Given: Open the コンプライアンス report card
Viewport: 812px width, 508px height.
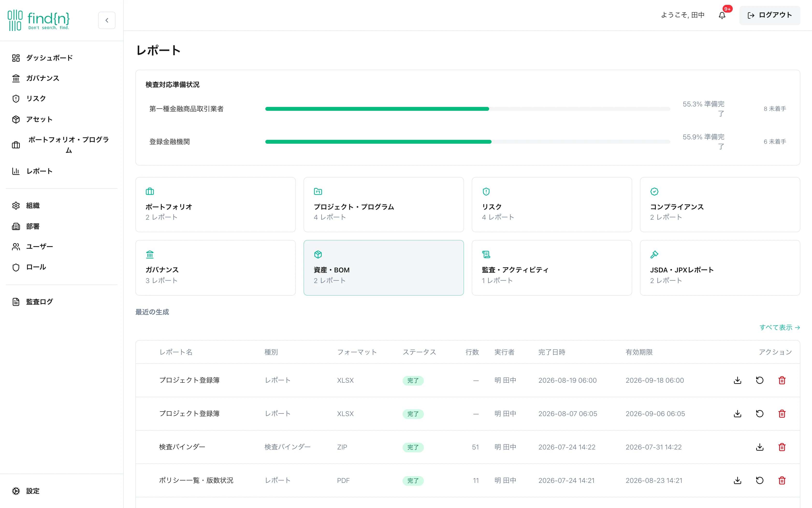Looking at the screenshot, I should 720,205.
